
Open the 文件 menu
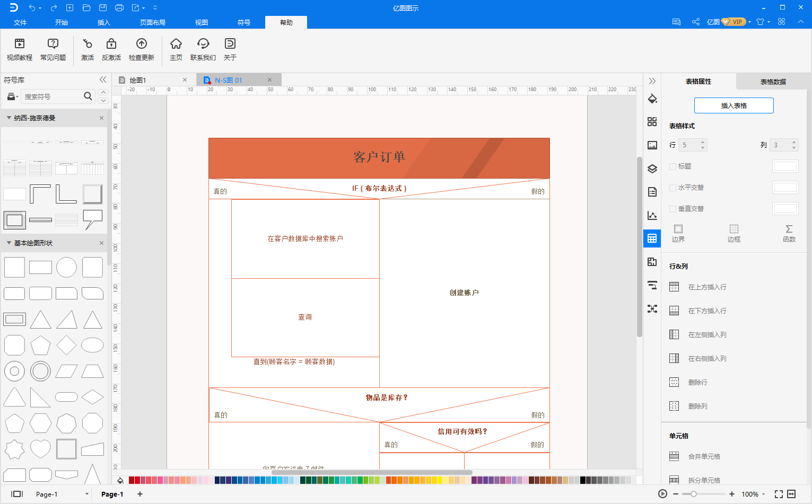click(20, 22)
